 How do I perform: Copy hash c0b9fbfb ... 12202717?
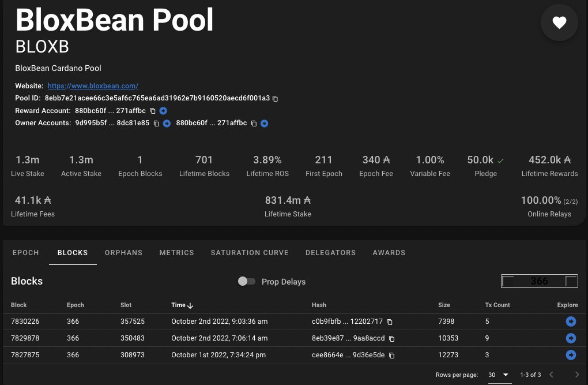(x=390, y=322)
